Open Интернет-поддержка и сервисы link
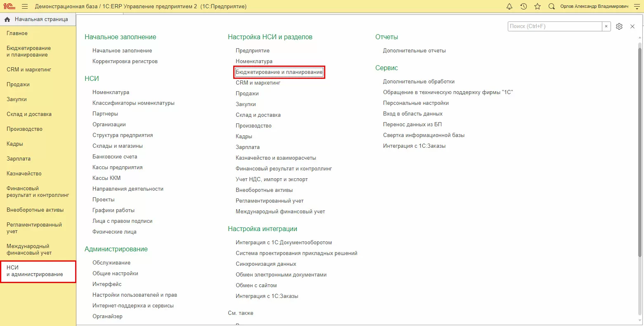Screen dimensions: 644x326 coord(133,306)
